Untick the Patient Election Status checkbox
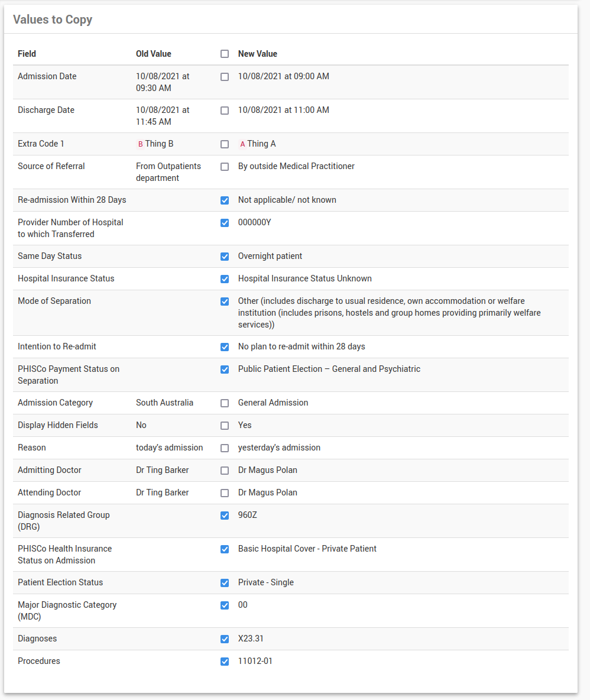Screen dimensions: 590x700 (225, 583)
